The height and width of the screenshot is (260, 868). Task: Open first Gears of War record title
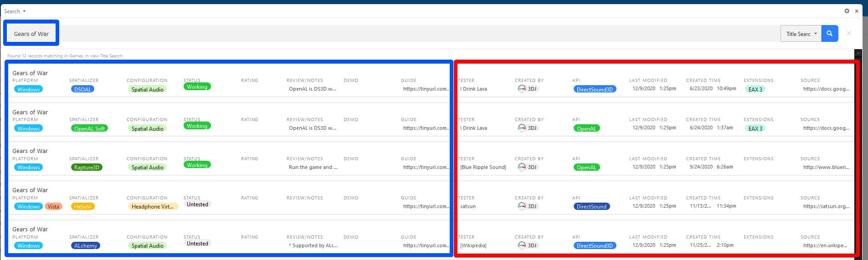point(30,73)
